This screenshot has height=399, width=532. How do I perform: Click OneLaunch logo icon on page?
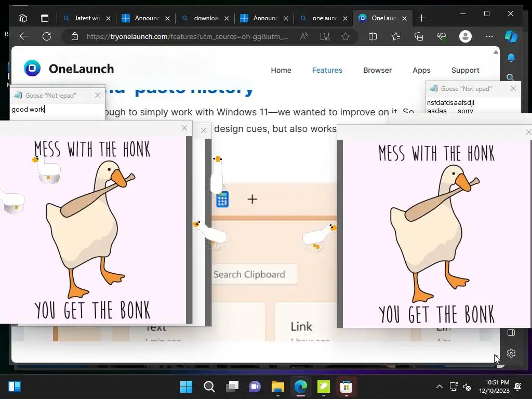[x=32, y=68]
